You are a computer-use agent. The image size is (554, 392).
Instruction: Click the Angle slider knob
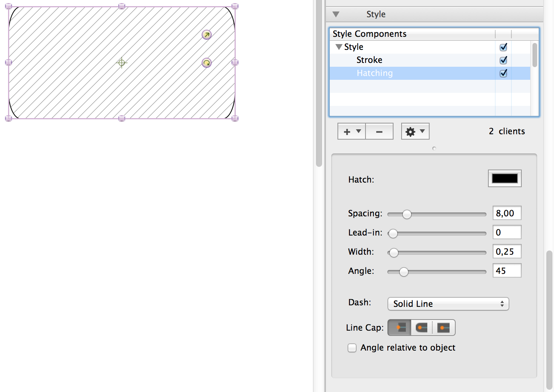tap(404, 272)
